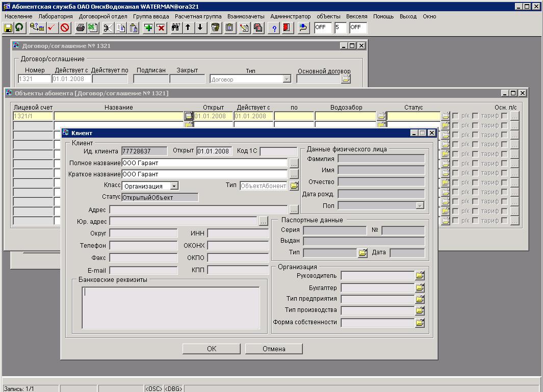
Task: Open the Лаборатория menu
Action: tap(56, 16)
